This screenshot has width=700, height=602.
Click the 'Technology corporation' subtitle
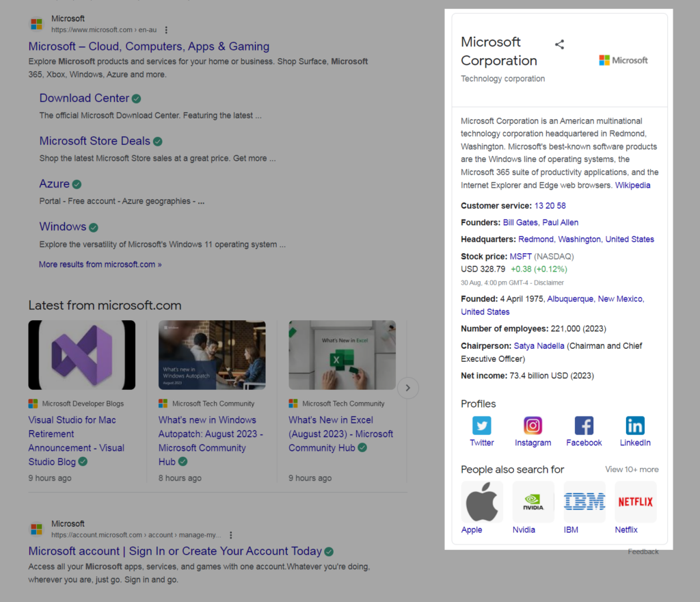[502, 79]
